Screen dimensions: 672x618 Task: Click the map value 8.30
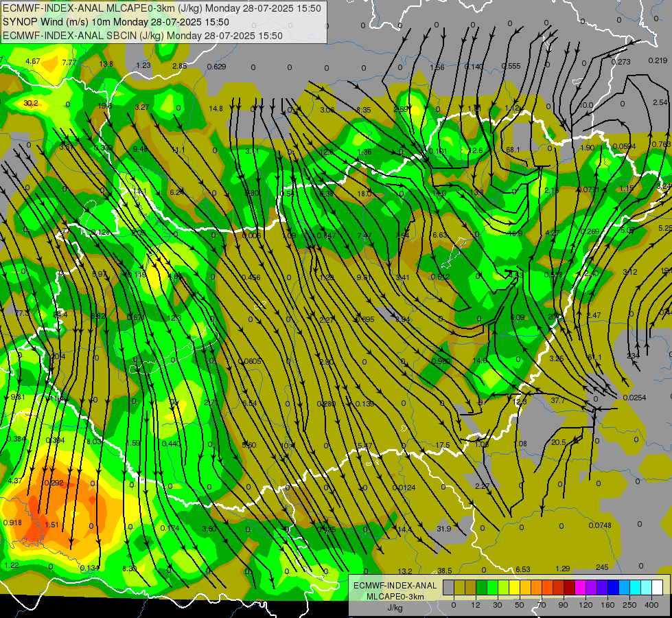point(130,569)
